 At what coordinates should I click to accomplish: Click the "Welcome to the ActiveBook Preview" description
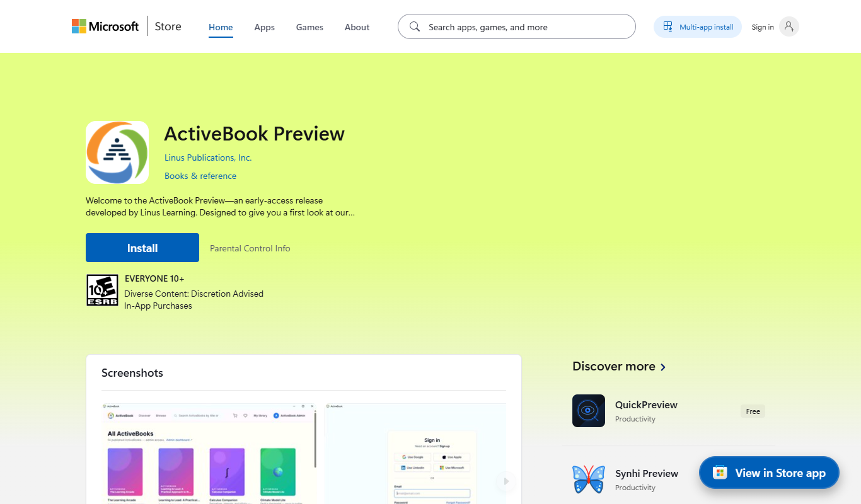click(x=221, y=207)
